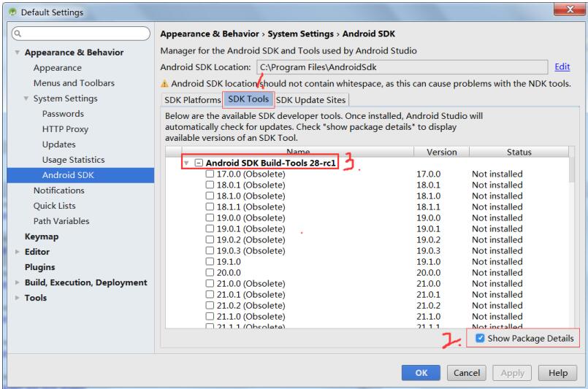This screenshot has height=389, width=588.
Task: Click the Android Studio icon in title bar
Action: 12,12
